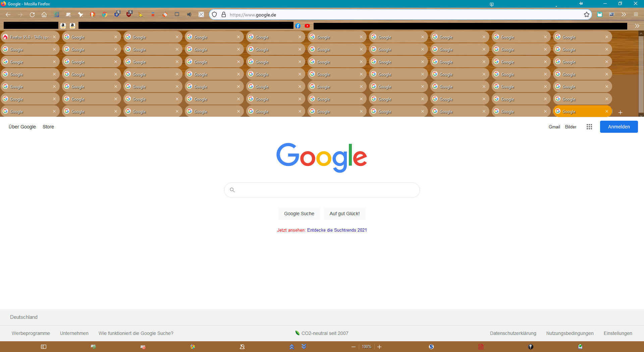Click the blue S icon in bottom bar
644x352 pixels.
[431, 347]
